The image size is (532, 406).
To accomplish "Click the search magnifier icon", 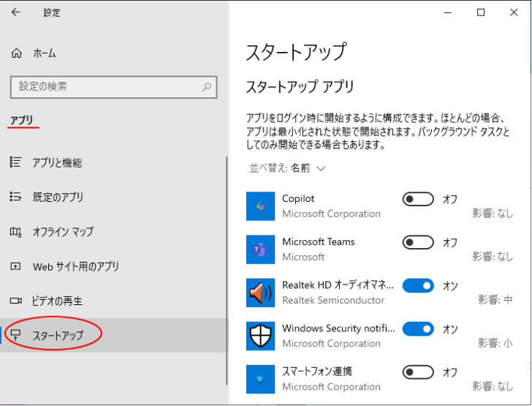I will tap(207, 87).
